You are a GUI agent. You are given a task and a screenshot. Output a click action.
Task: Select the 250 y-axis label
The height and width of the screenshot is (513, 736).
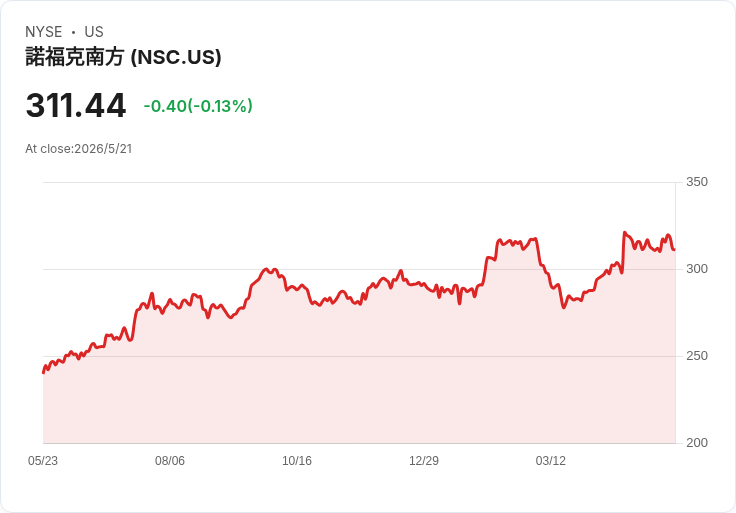tap(697, 356)
